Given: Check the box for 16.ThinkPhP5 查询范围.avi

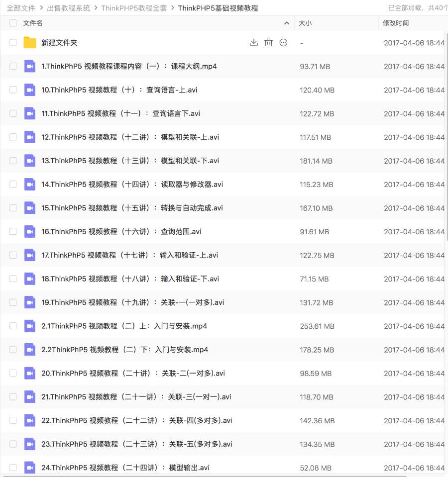Looking at the screenshot, I should click(x=13, y=231).
